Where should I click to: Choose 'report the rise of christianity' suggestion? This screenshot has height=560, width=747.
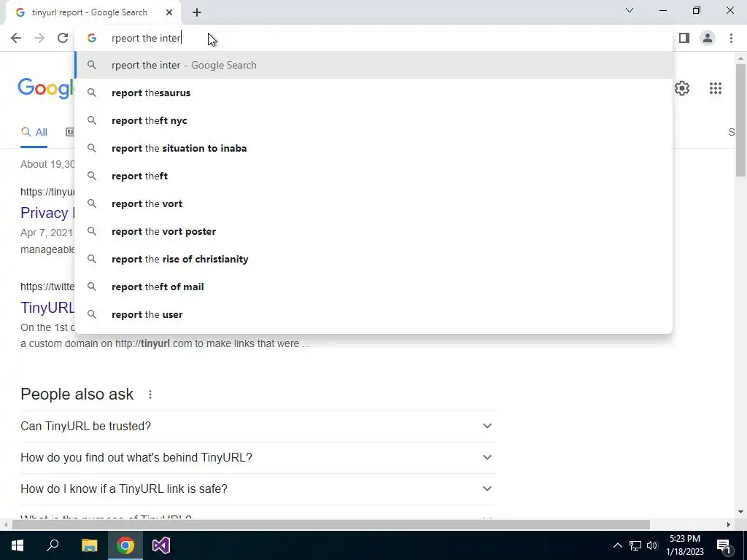374,259
